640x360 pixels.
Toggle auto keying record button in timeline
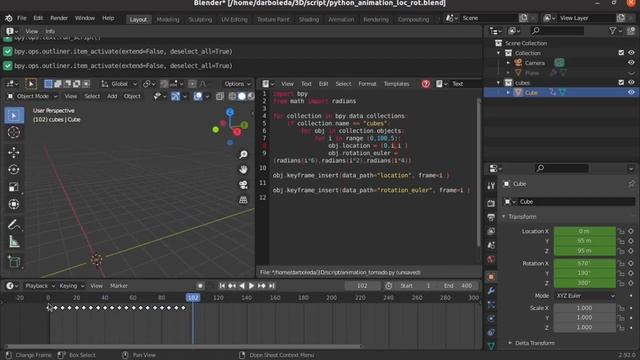pyautogui.click(x=200, y=286)
